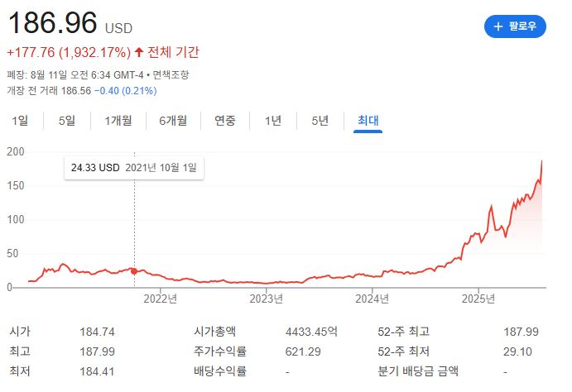Switch chart to 1개월 range
This screenshot has height=392, width=572.
pos(118,121)
